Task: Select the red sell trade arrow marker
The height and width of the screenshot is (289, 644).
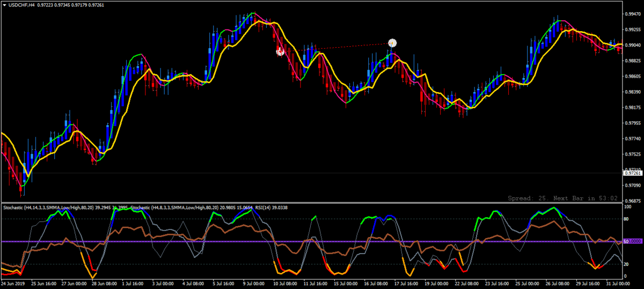Action: point(280,51)
